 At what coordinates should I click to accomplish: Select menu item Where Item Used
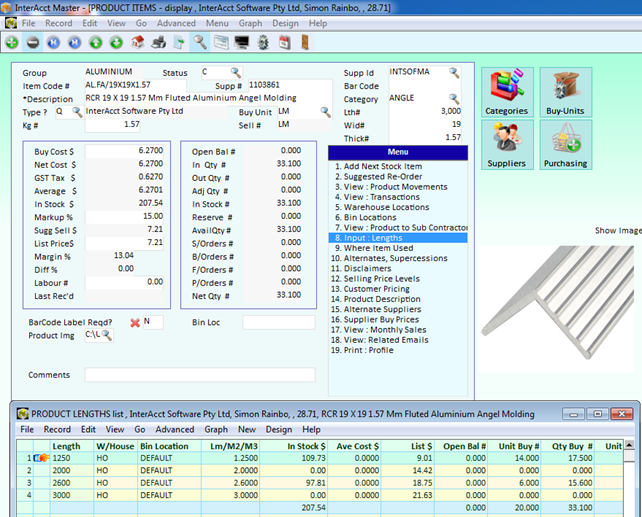pyautogui.click(x=374, y=248)
